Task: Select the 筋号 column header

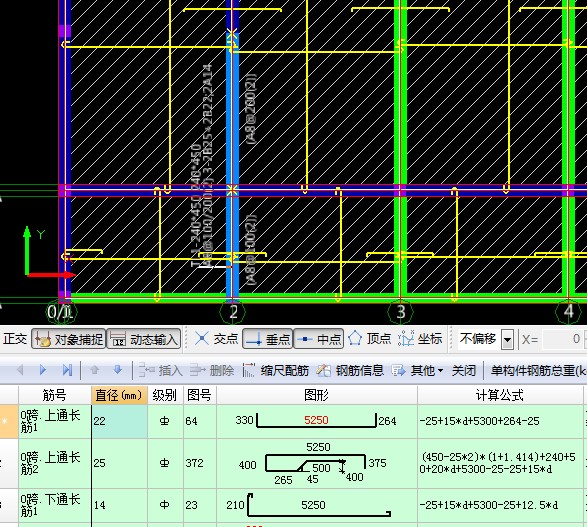Action: pyautogui.click(x=55, y=395)
